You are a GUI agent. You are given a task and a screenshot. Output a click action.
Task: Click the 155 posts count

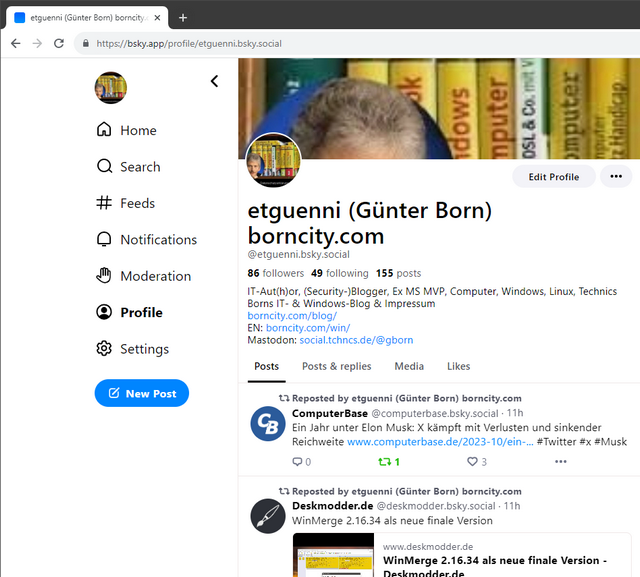(x=398, y=273)
